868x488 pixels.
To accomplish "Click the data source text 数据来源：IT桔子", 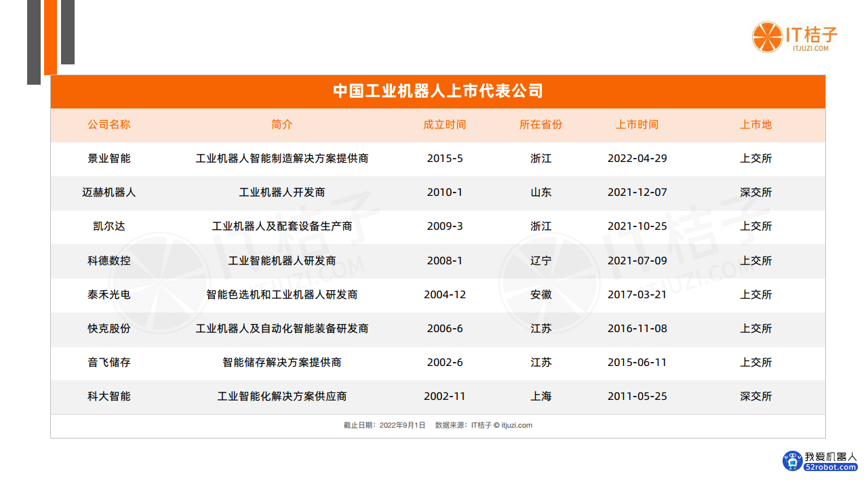I will pos(463,426).
